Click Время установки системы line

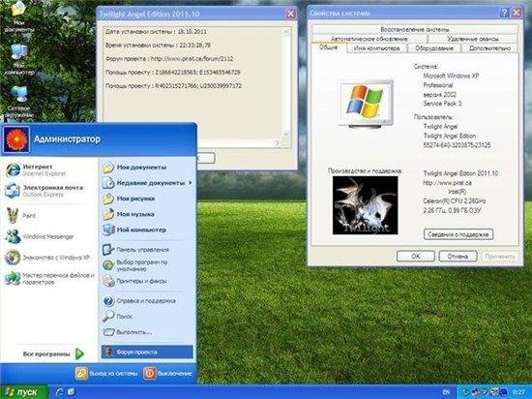click(x=158, y=46)
